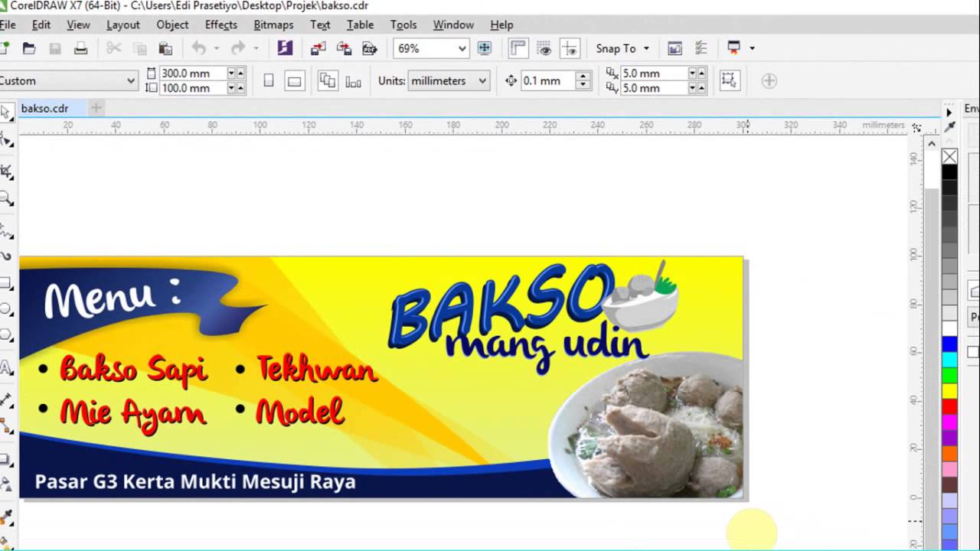Select the Text tool in the toolbox
This screenshot has width=980, height=551.
[x=6, y=368]
